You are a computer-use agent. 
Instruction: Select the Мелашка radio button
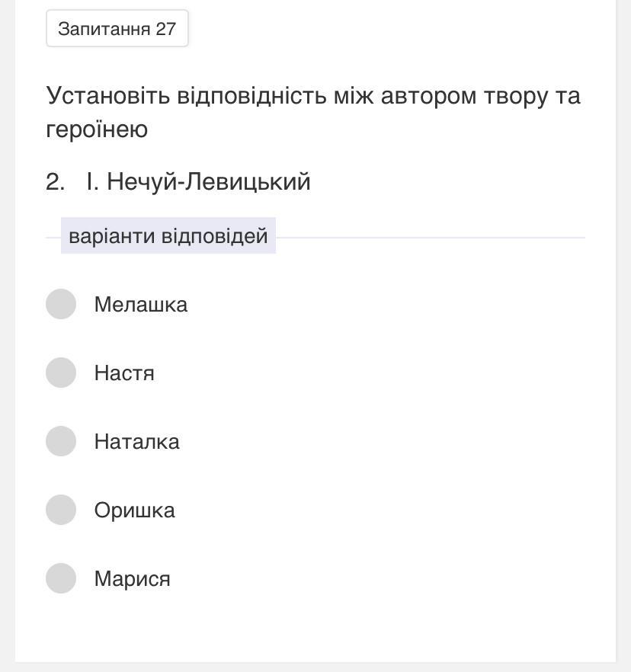click(61, 304)
